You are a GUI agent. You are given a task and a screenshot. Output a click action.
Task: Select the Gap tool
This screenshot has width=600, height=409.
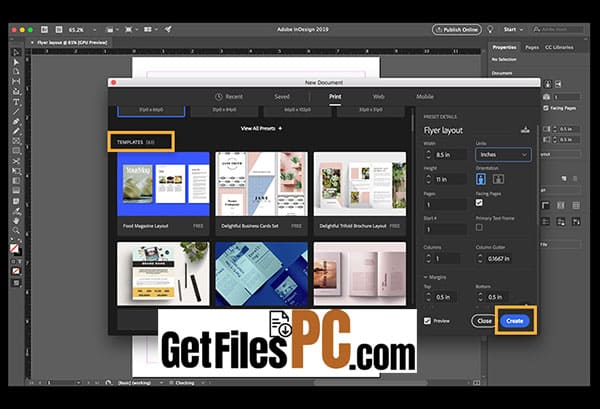(16, 81)
